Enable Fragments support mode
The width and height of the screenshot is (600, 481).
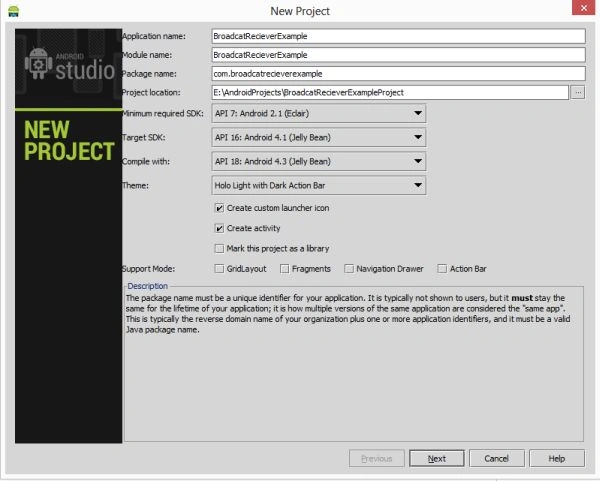coord(284,269)
